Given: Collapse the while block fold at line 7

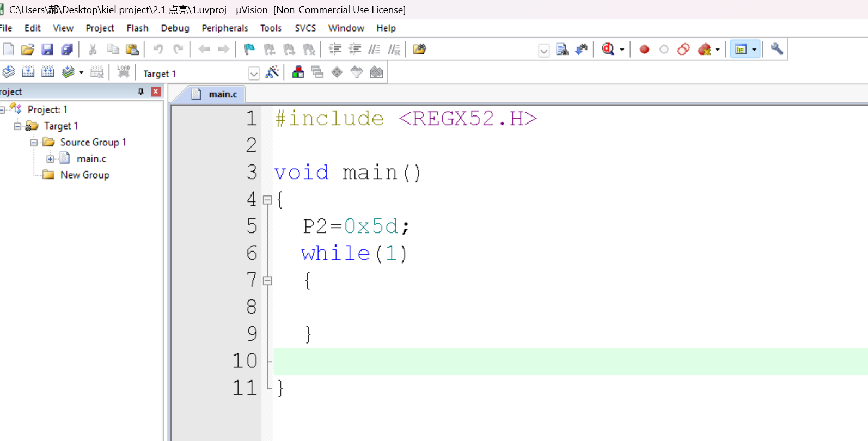Looking at the screenshot, I should click(267, 281).
